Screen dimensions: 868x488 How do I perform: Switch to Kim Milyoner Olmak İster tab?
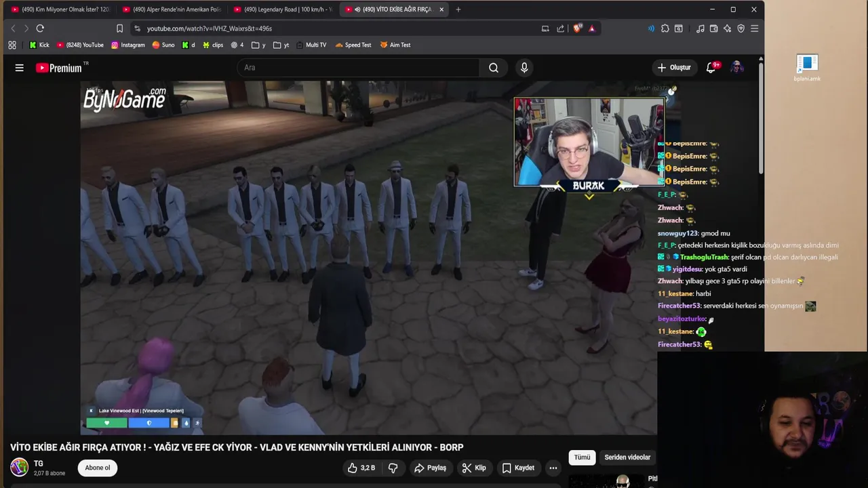pos(60,9)
